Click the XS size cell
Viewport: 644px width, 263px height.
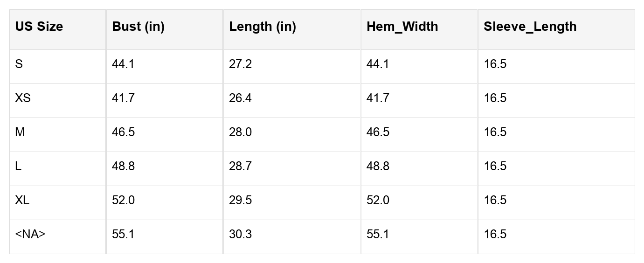pyautogui.click(x=23, y=98)
